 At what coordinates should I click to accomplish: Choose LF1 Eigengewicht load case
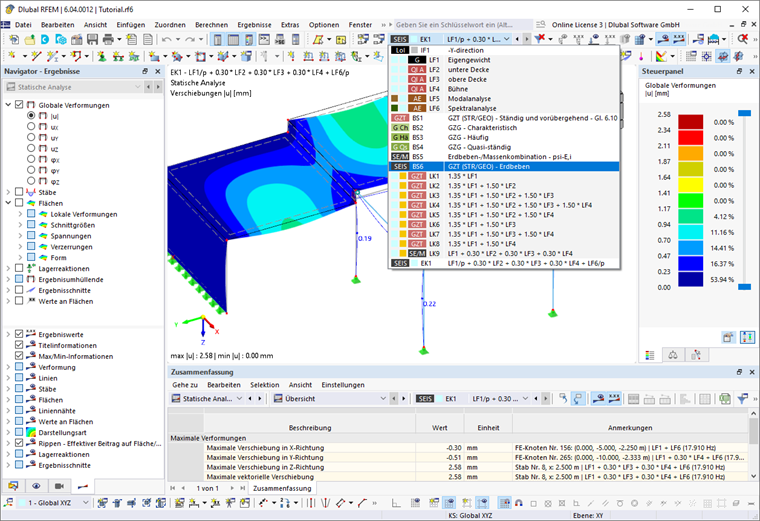(x=504, y=60)
